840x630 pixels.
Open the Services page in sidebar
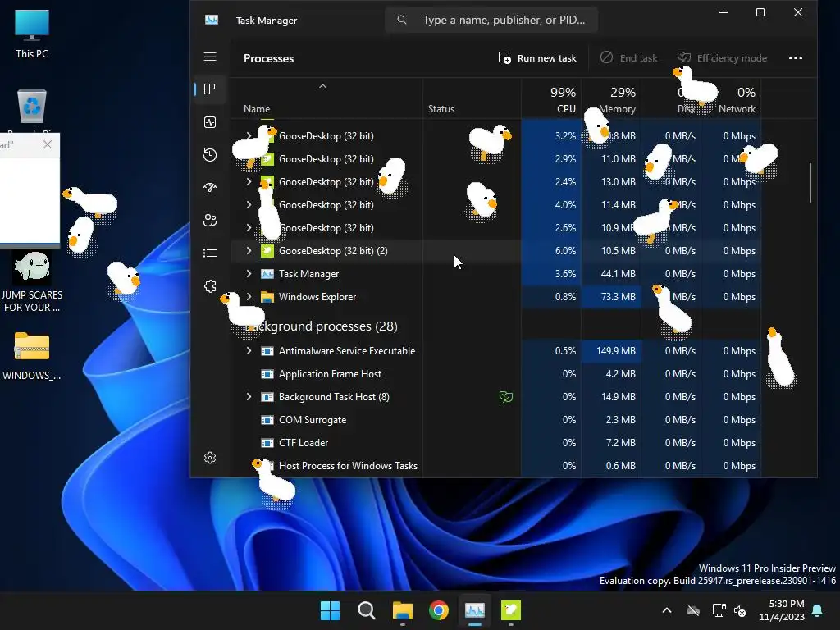[210, 286]
